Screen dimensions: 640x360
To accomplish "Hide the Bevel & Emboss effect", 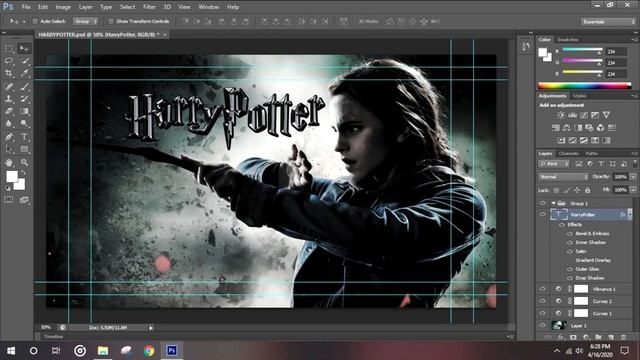I will tap(570, 233).
